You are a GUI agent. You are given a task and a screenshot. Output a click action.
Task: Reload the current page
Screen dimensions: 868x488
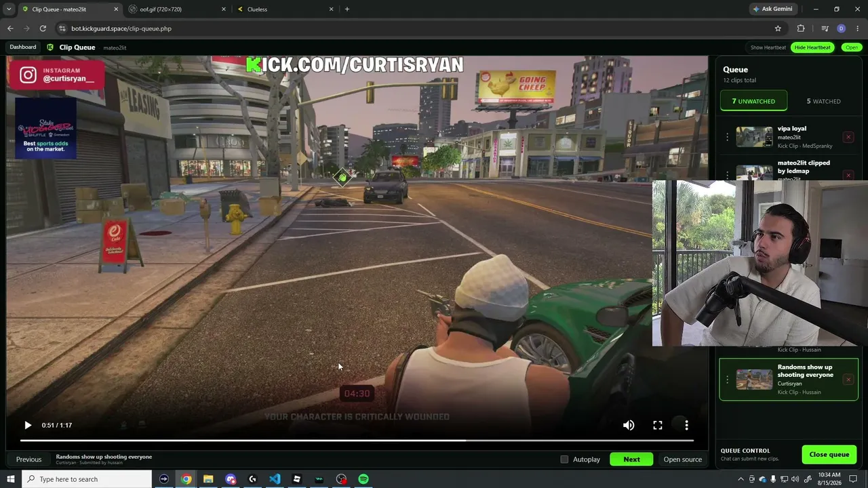pyautogui.click(x=43, y=28)
